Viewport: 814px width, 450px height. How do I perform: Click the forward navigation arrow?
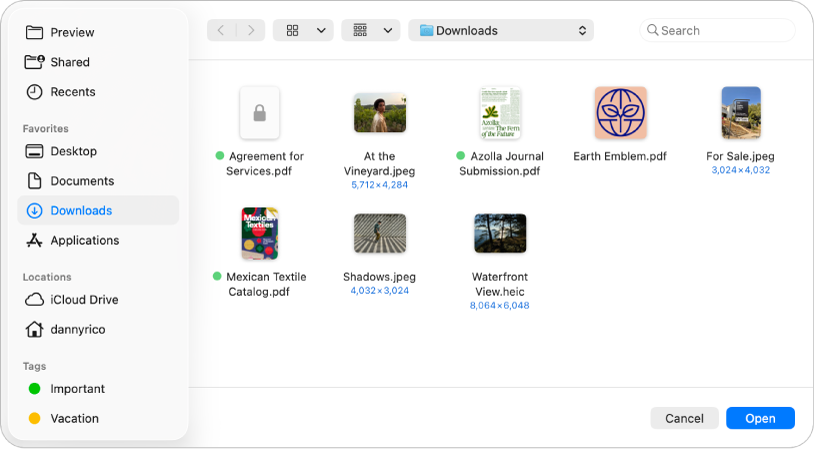251,31
